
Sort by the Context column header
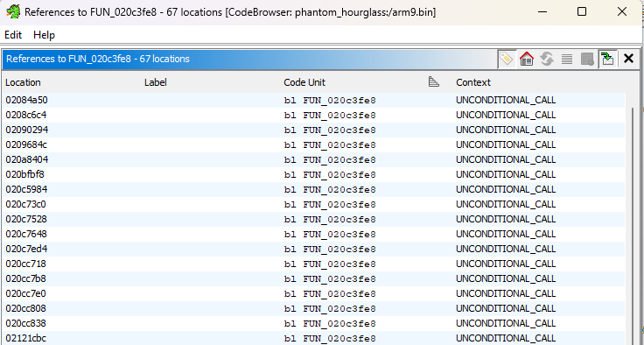point(473,82)
